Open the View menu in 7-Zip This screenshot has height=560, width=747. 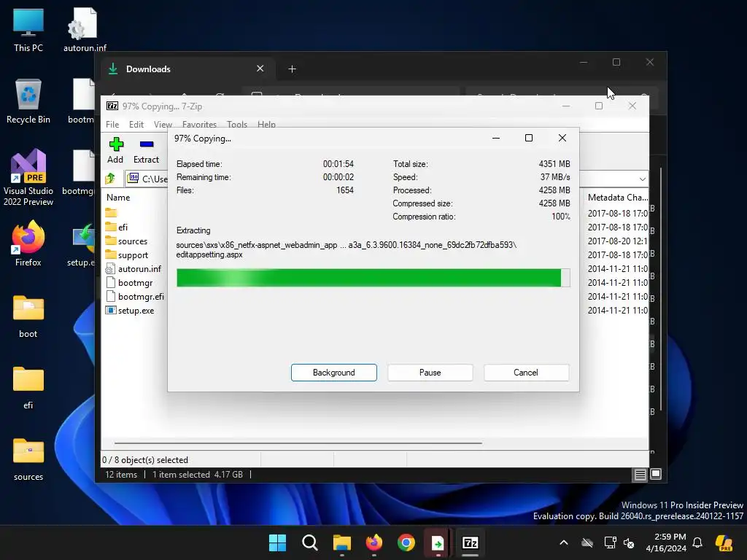163,124
